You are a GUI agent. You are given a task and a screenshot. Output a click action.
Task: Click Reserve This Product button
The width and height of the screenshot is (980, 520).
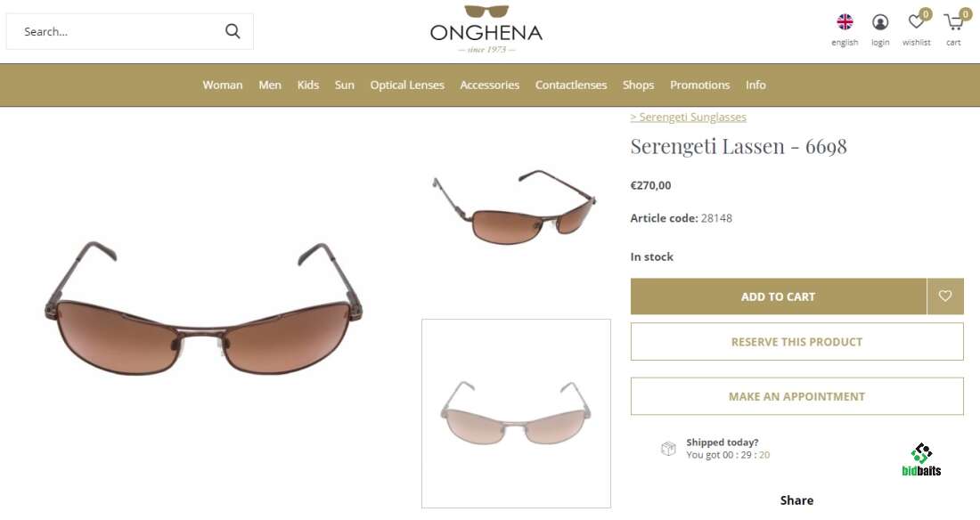point(796,341)
